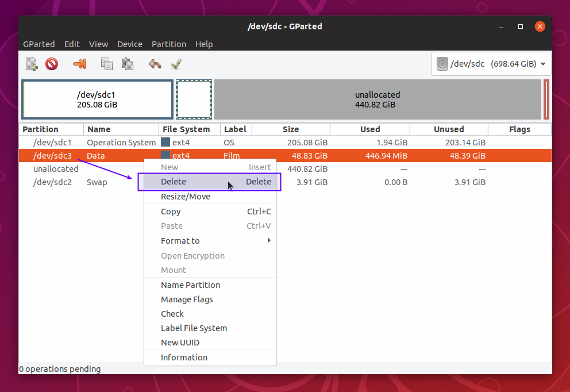Click the ext4 color swatch for /dev/sdc1

pos(165,142)
